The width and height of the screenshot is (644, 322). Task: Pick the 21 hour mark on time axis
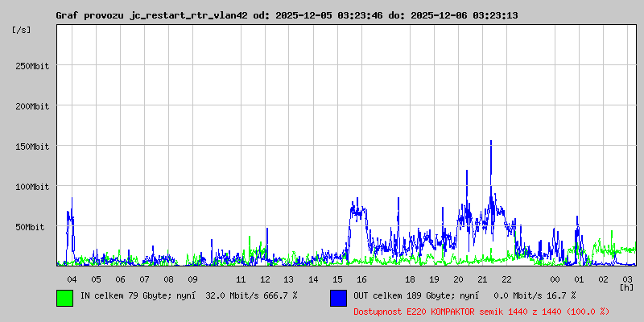click(482, 279)
